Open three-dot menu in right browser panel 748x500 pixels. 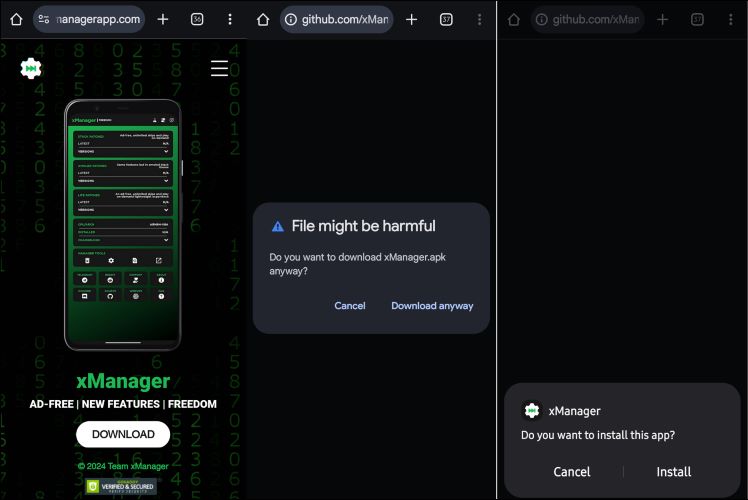[730, 20]
